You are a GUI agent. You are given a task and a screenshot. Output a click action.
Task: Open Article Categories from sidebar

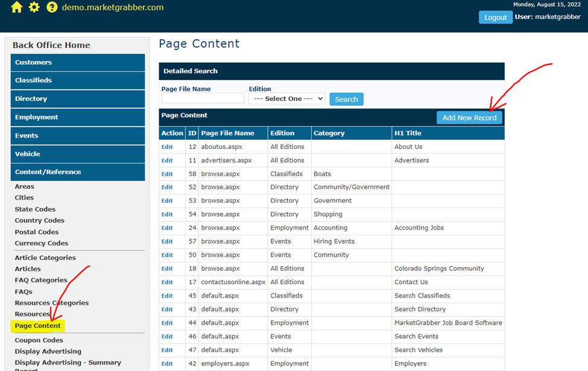(45, 258)
